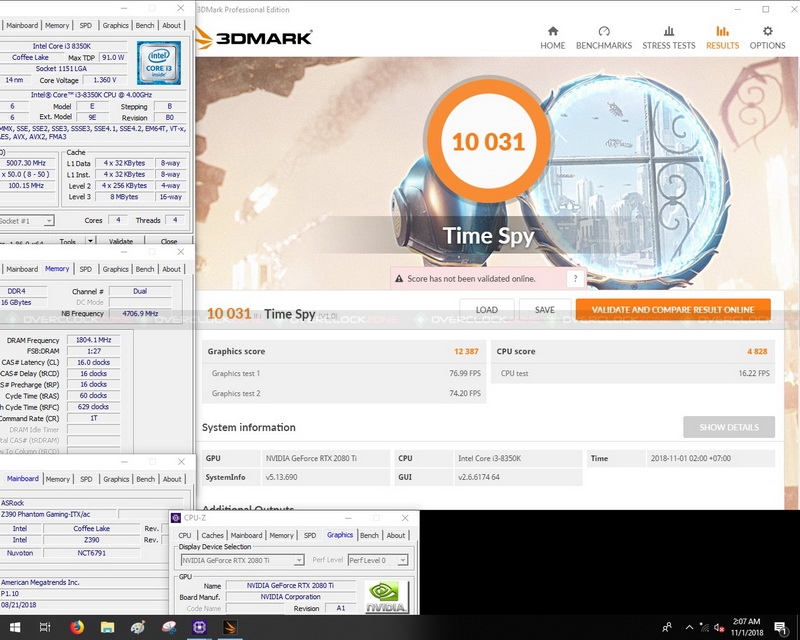Click SHOW DETAILS for System information
The width and height of the screenshot is (800, 640).
pyautogui.click(x=729, y=427)
